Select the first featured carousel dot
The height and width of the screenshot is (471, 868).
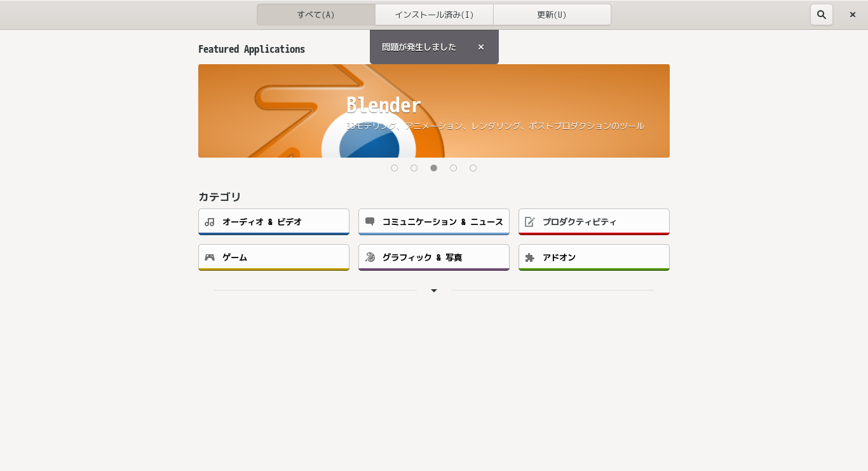pyautogui.click(x=395, y=168)
